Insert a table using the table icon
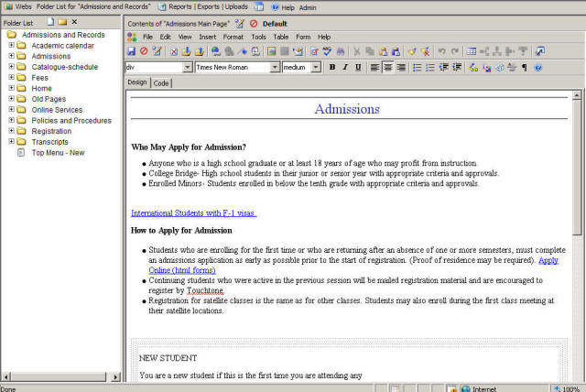The height and width of the screenshot is (392, 586). click(x=472, y=51)
